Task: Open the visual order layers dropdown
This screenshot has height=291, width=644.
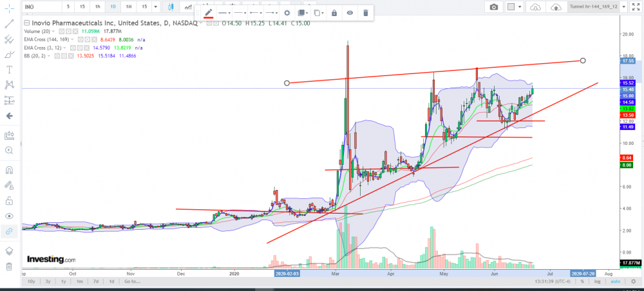Action: [303, 13]
